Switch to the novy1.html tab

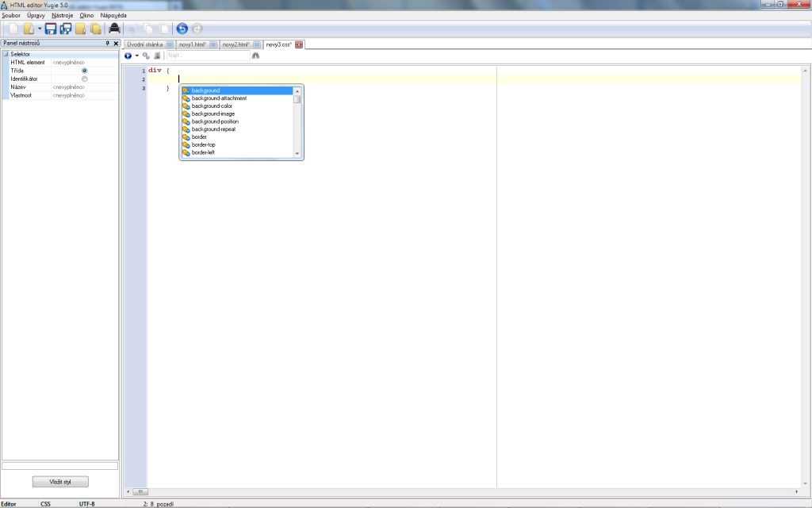193,45
